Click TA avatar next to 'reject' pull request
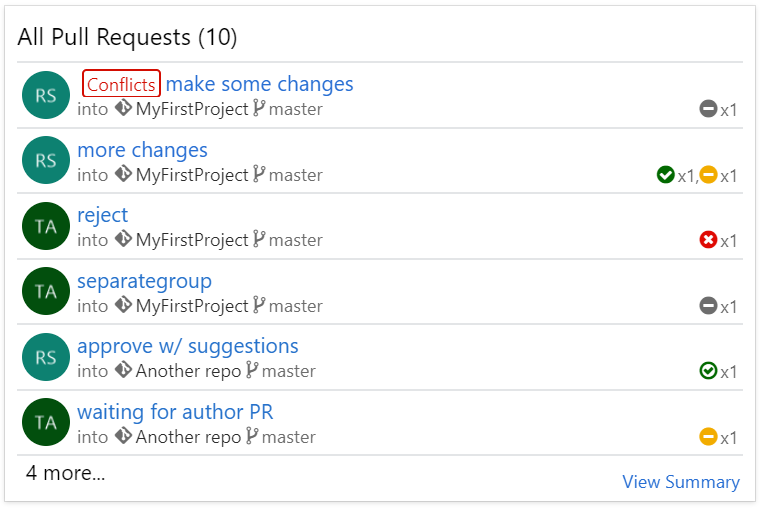Image resolution: width=761 pixels, height=508 pixels. [46, 227]
